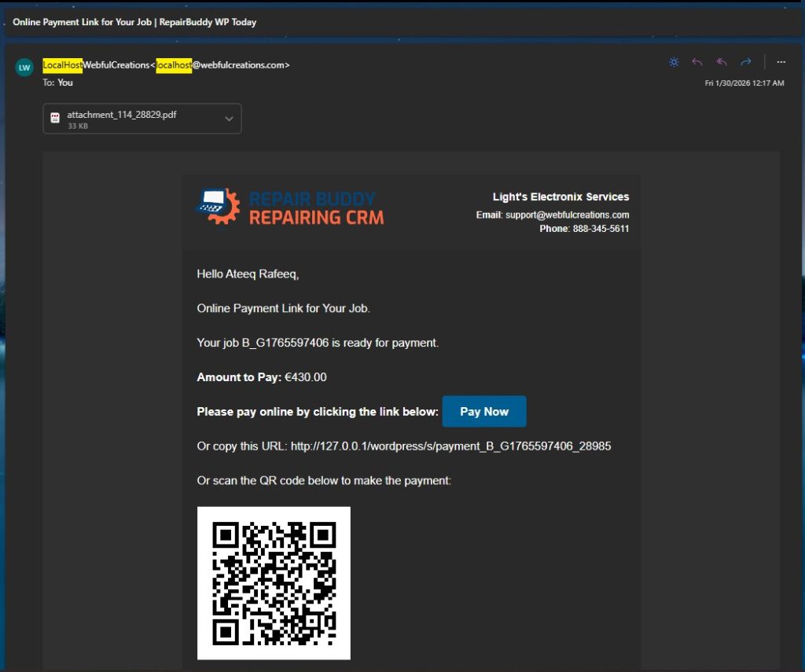This screenshot has height=672, width=805.
Task: Click the PDF attachment file icon
Action: point(55,117)
